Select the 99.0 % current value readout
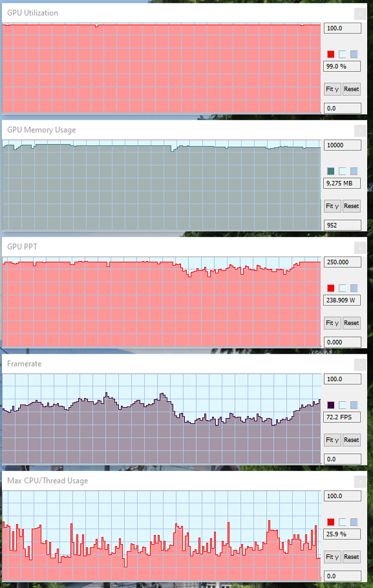 [342, 67]
